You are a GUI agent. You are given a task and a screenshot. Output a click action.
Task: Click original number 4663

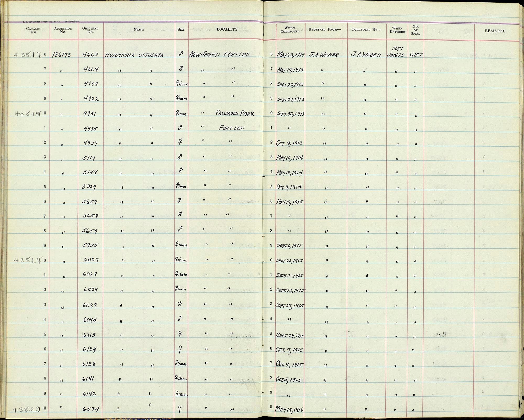[x=90, y=55]
